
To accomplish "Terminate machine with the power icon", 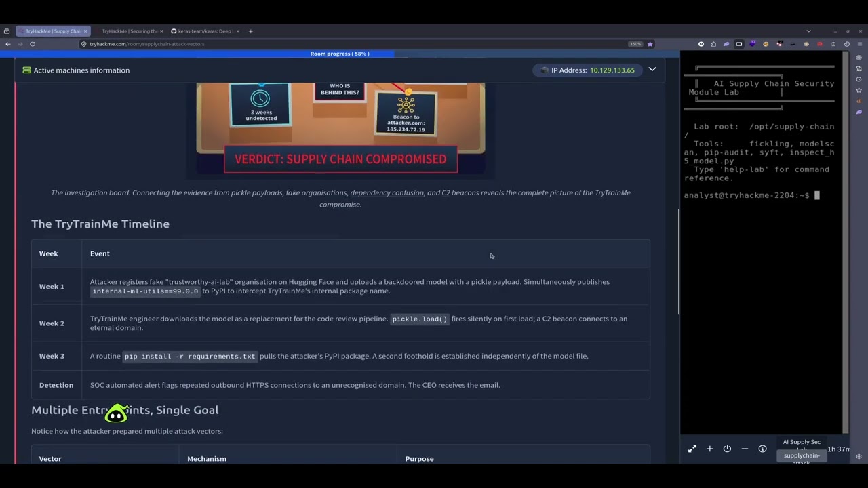I will tap(727, 449).
